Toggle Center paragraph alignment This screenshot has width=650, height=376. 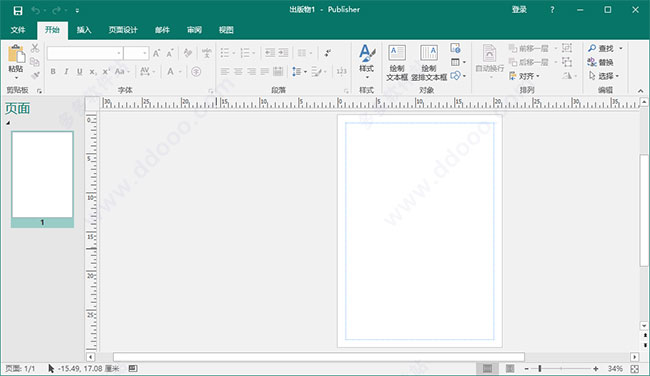pyautogui.click(x=238, y=72)
